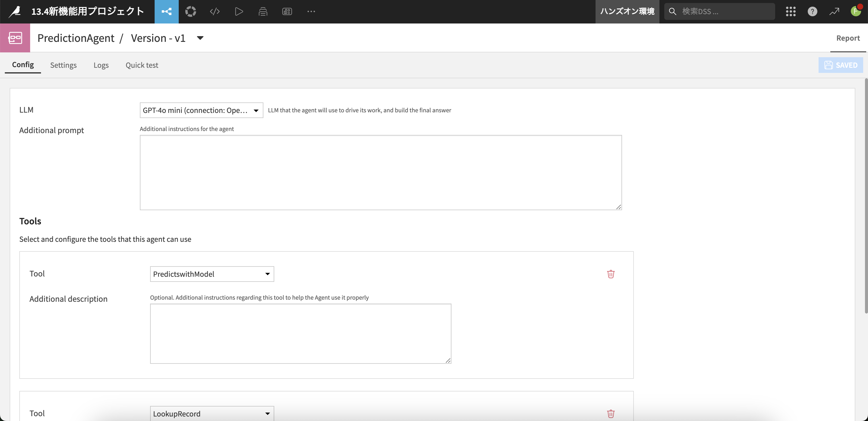Open the Dashboards icon in top bar
868x421 pixels.
[287, 11]
